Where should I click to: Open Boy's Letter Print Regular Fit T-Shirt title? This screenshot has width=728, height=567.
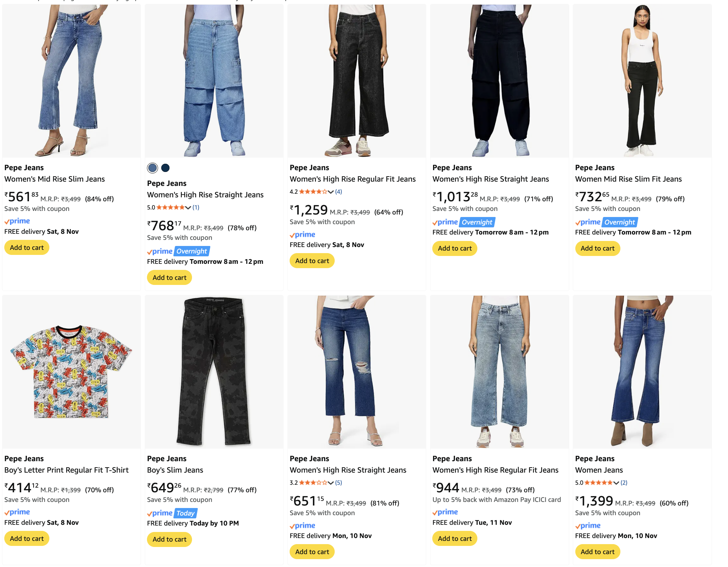(67, 470)
